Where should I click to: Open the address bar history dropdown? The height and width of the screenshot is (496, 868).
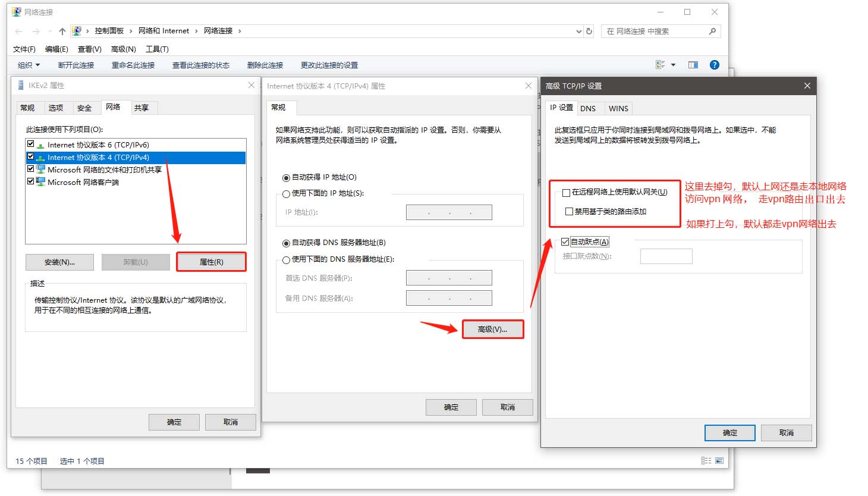[579, 32]
